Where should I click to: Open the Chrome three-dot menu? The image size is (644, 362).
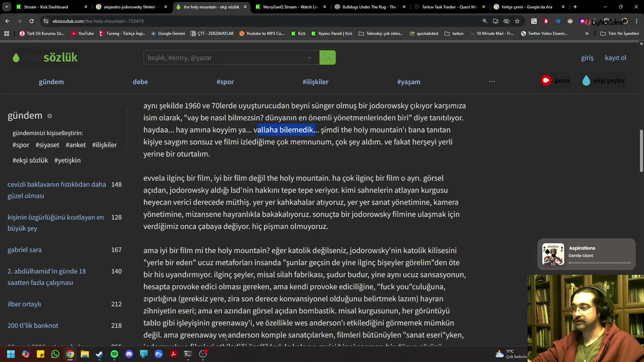(636, 21)
